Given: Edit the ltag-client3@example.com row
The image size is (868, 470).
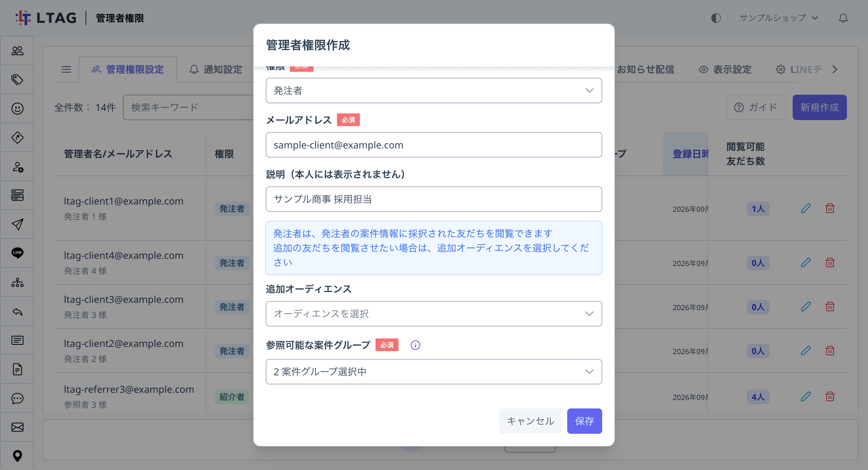Looking at the screenshot, I should 806,307.
